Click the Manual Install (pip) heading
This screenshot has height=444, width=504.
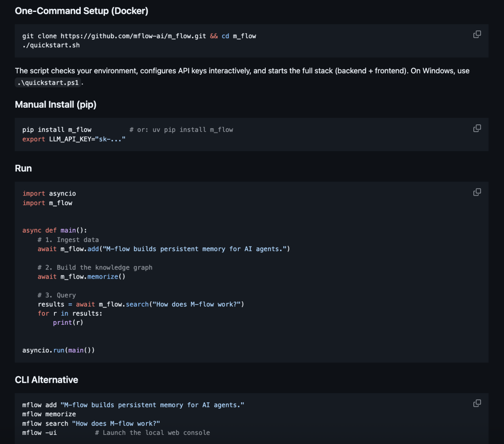click(56, 105)
